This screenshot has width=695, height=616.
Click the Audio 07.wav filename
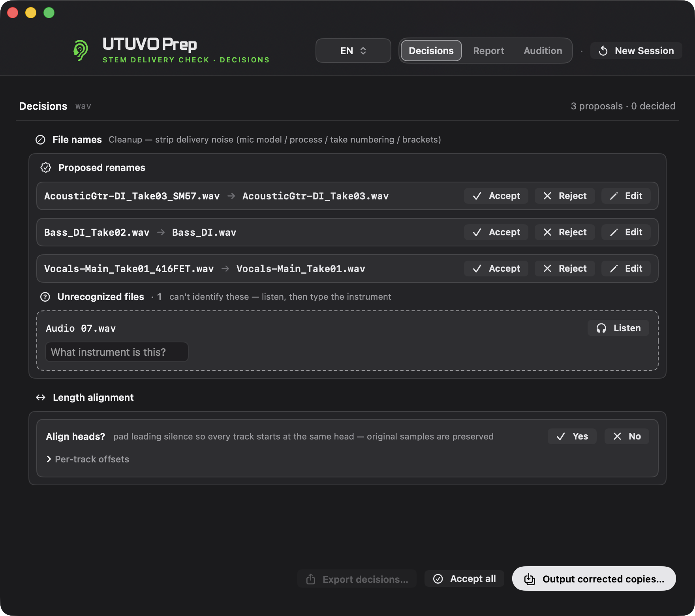pos(81,328)
